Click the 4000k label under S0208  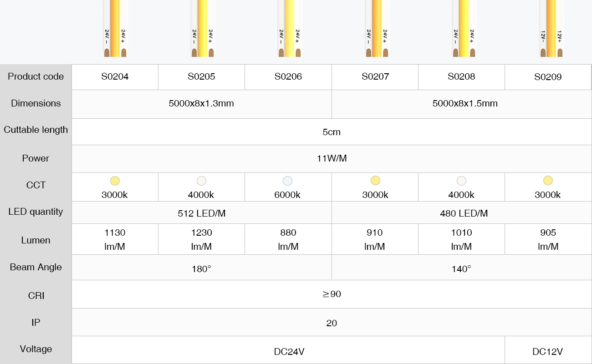tap(461, 195)
